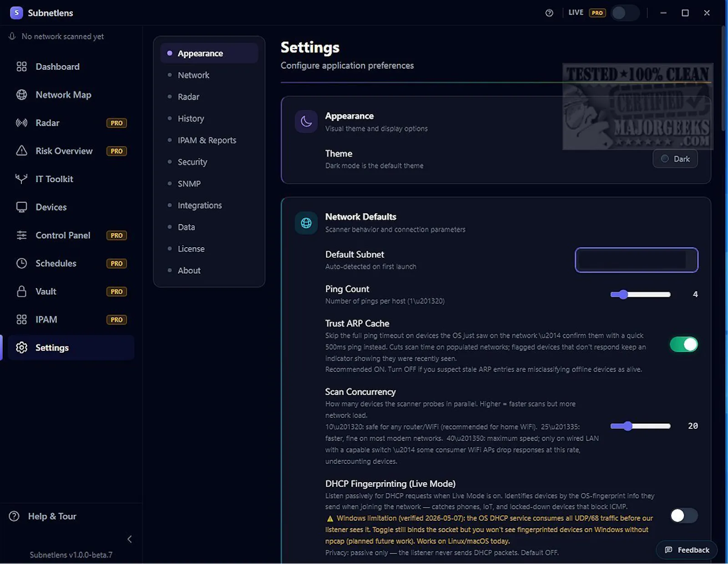Click the Settings gear icon
This screenshot has height=564, width=728.
click(x=21, y=348)
